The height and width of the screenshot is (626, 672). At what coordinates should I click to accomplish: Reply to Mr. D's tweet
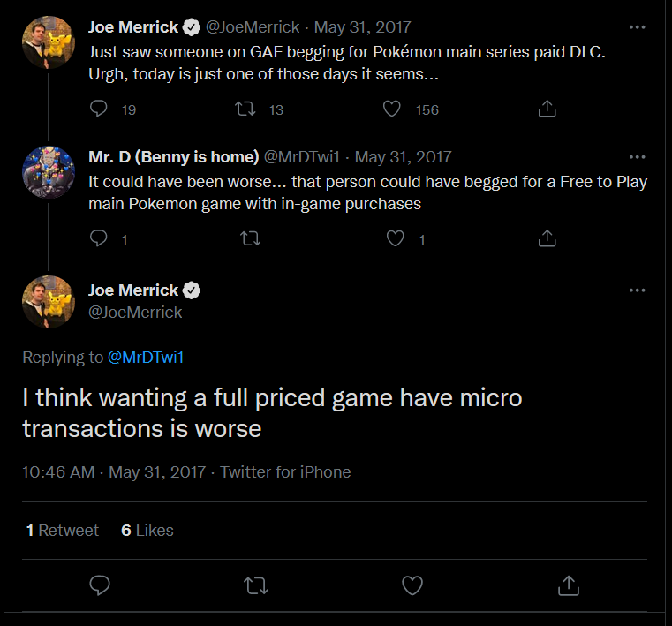coord(100,238)
